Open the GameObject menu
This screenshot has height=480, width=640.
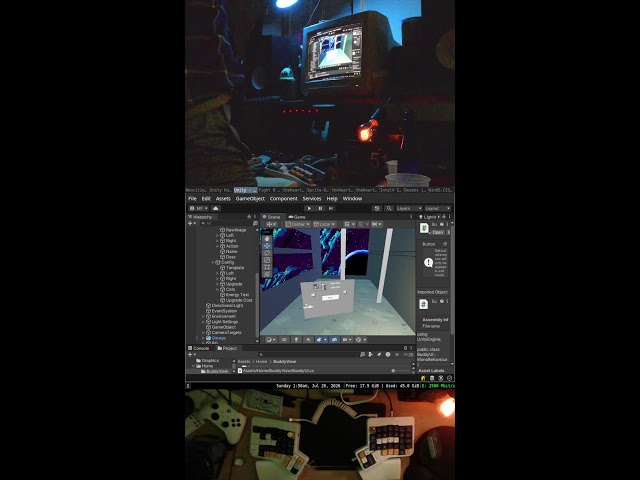coord(250,198)
